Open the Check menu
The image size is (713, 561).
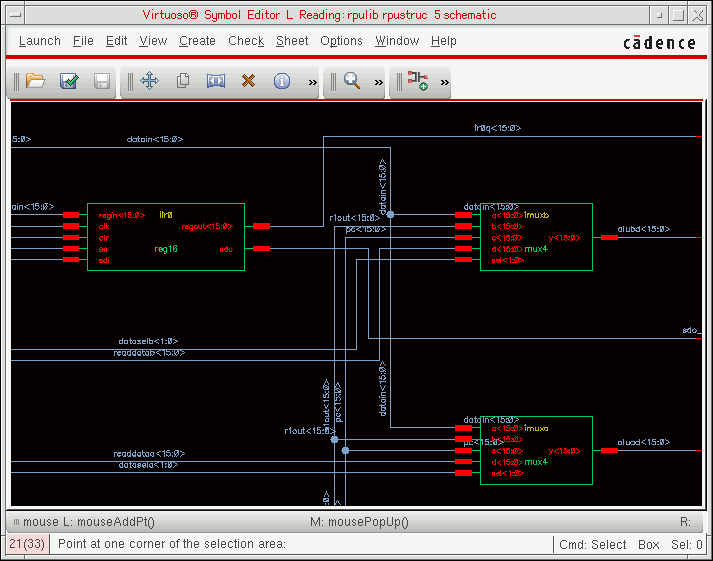(246, 41)
